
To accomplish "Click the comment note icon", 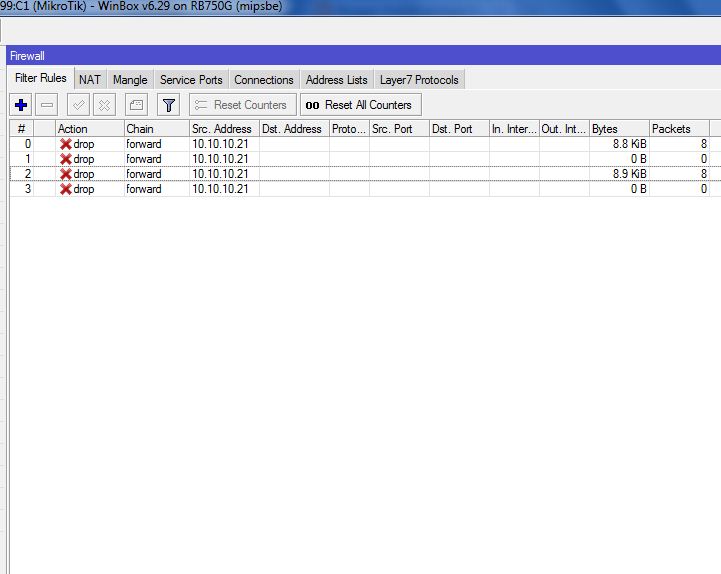I will [136, 105].
